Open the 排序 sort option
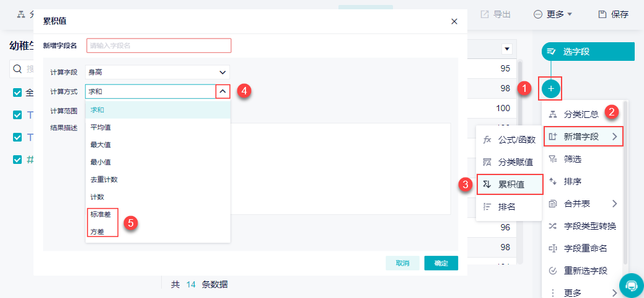Viewport: 644px width, 298px height. point(583,181)
